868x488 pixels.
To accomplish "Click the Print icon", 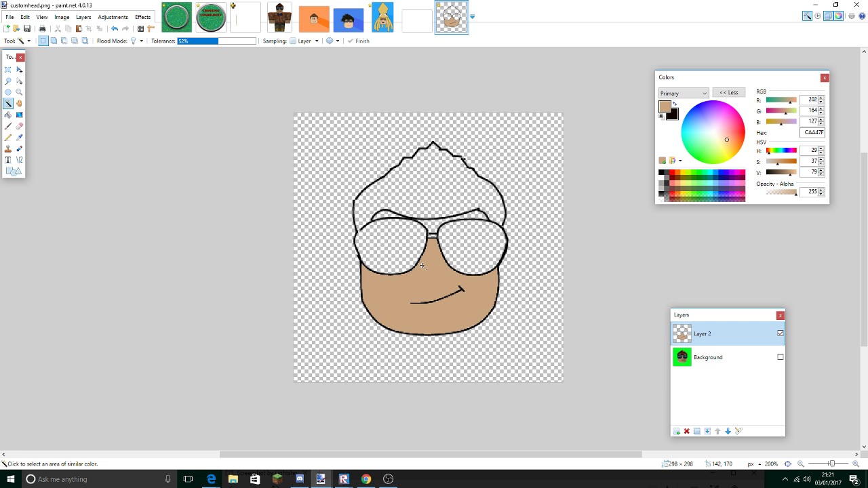I will [42, 28].
